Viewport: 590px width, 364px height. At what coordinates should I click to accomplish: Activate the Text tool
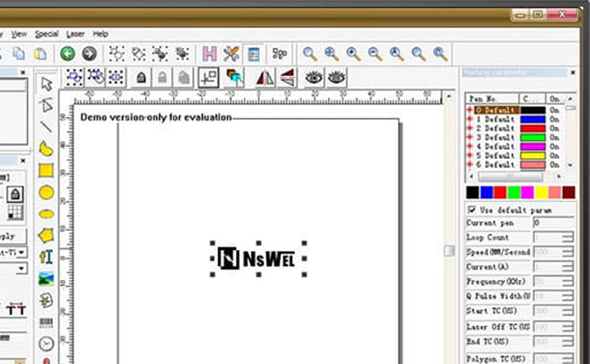pos(46,257)
